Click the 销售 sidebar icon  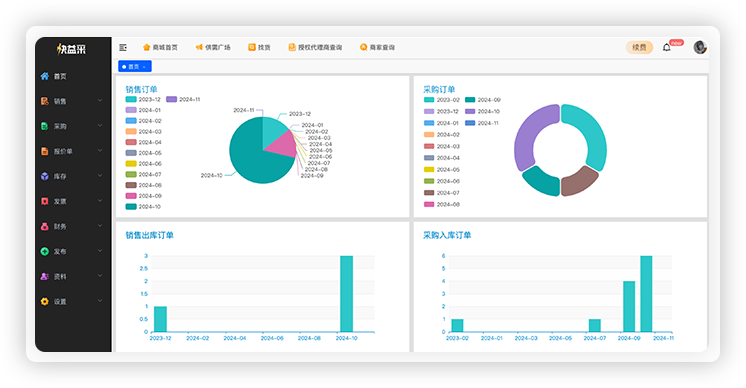pos(45,101)
